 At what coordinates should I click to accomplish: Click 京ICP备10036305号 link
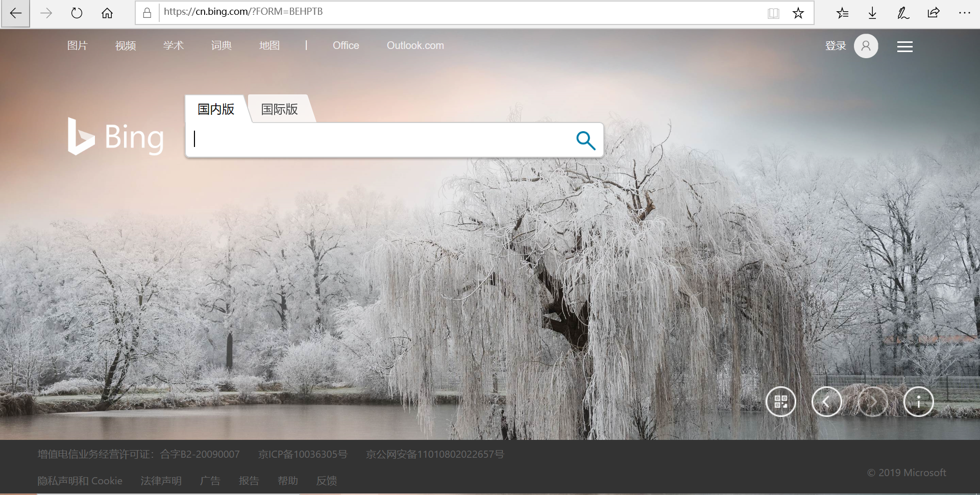pos(303,454)
